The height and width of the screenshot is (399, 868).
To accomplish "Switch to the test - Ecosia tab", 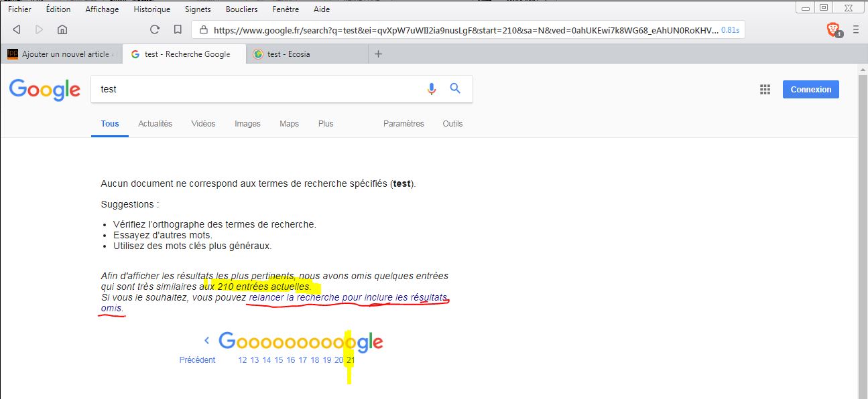I will click(288, 54).
